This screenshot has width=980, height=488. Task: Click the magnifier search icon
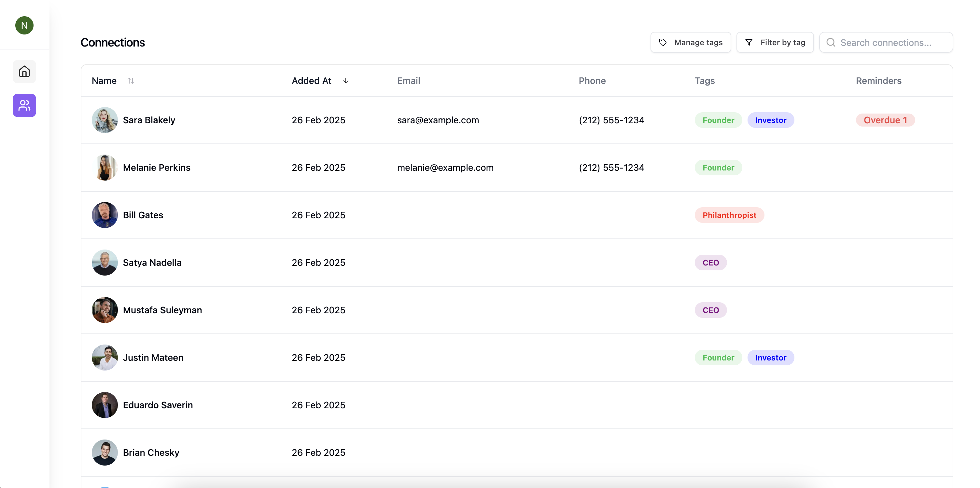point(831,43)
